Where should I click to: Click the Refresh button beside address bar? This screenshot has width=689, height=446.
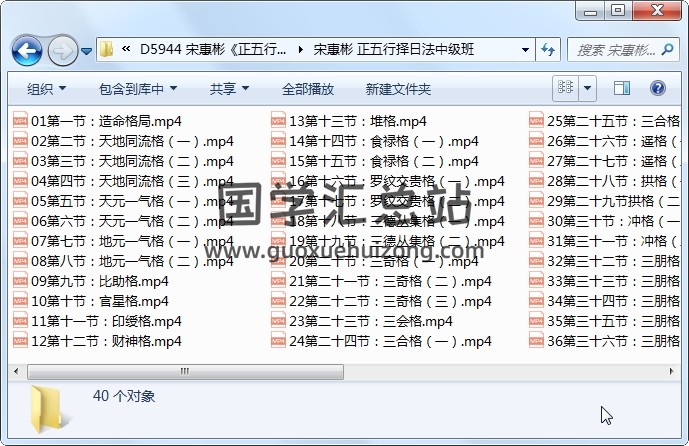[548, 49]
